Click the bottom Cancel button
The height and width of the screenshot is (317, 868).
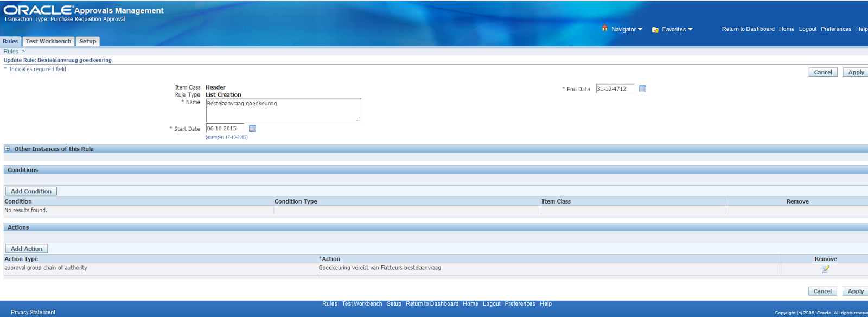822,291
